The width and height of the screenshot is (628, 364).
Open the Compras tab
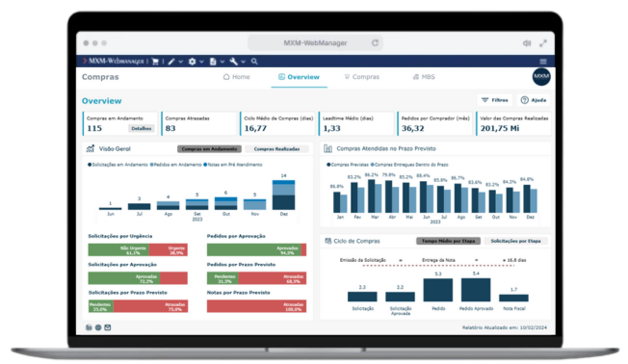click(x=361, y=77)
